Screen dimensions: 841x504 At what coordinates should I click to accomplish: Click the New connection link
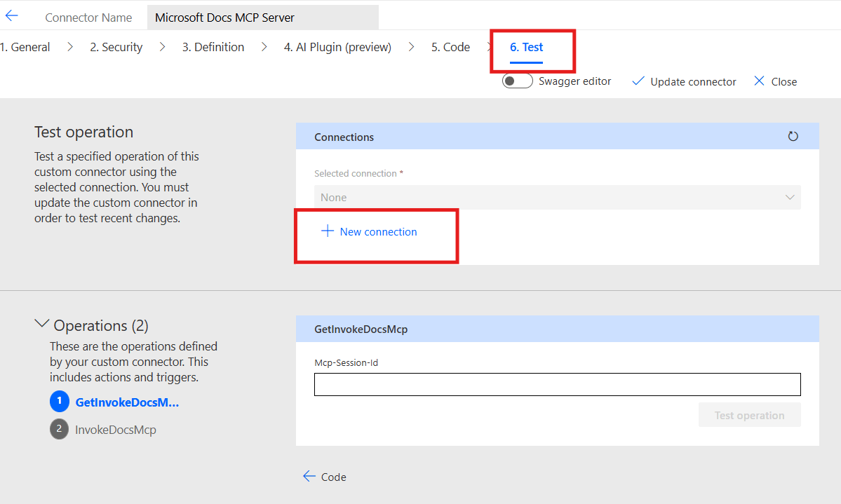point(378,231)
